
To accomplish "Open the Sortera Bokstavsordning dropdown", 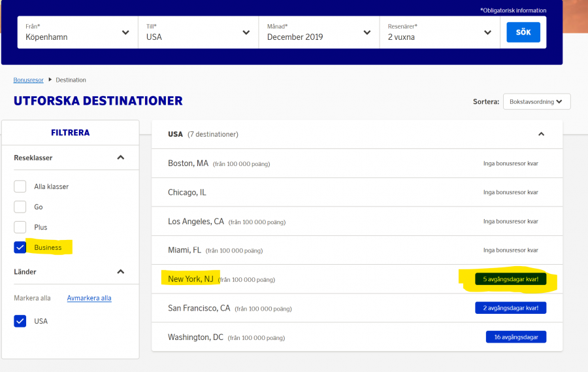I will [536, 102].
